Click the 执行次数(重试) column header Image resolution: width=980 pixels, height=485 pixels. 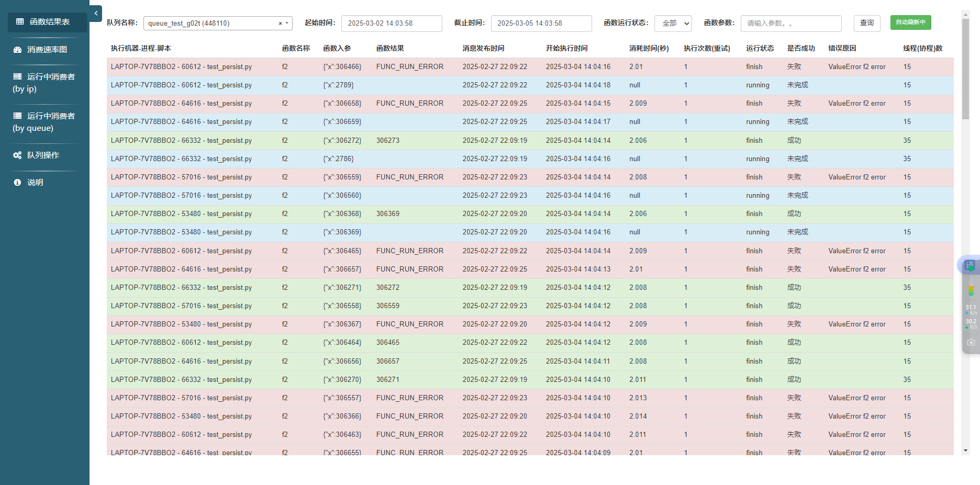707,49
